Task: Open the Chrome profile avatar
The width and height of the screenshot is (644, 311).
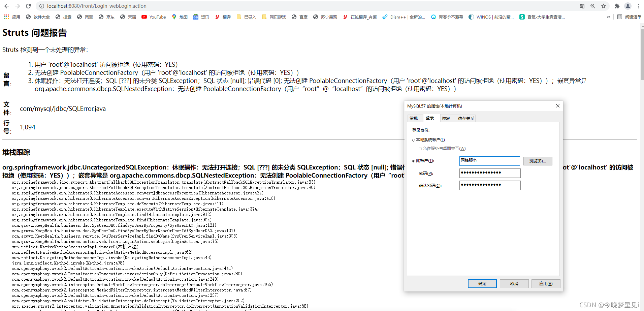Action: (x=628, y=6)
